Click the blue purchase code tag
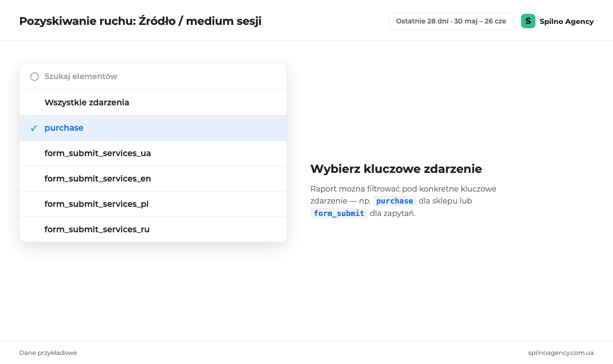This screenshot has height=364, width=613. [395, 201]
